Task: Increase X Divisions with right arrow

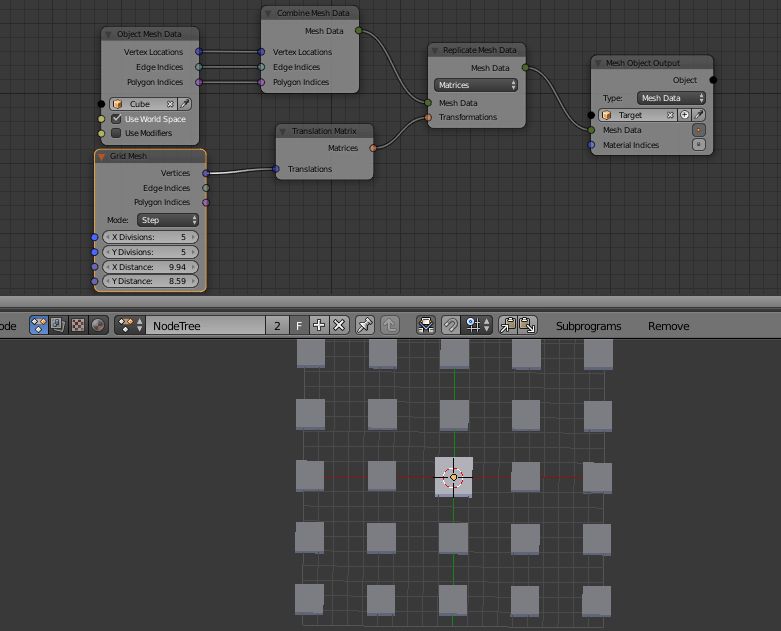Action: [x=193, y=237]
